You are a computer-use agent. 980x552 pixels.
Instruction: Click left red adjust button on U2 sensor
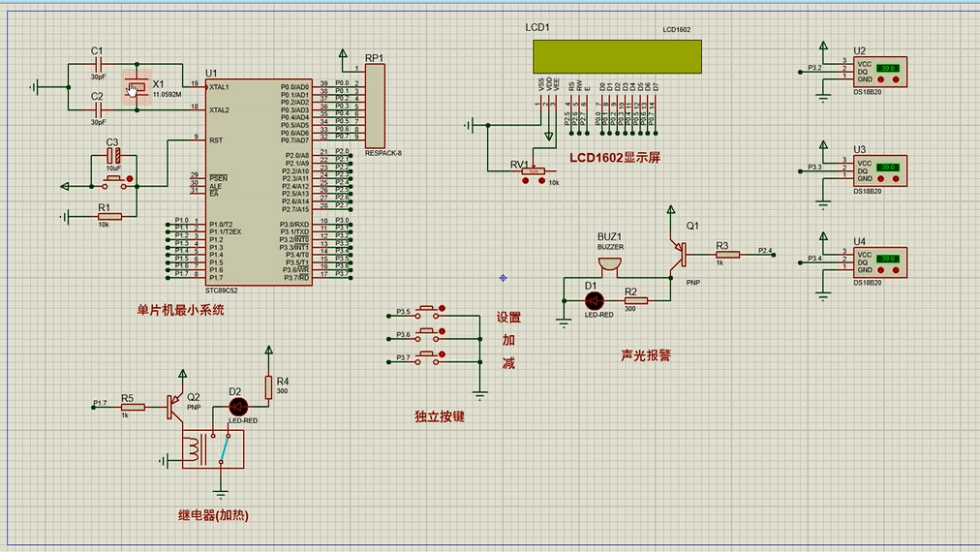coord(882,79)
